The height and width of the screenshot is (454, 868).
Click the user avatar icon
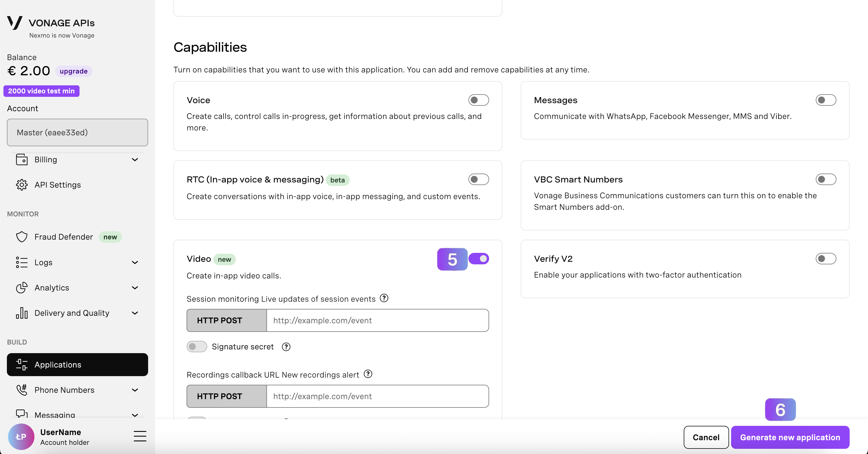(x=21, y=437)
